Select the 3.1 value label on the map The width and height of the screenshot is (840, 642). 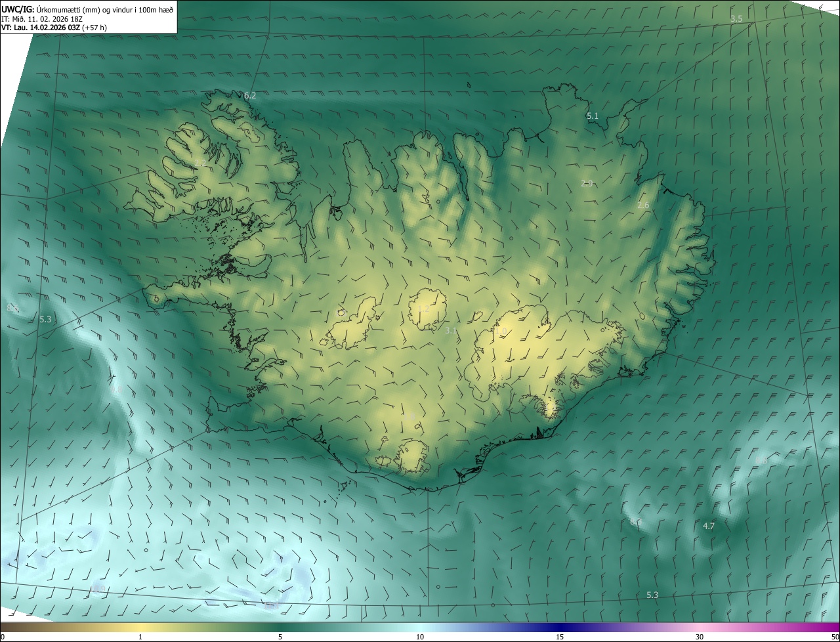[x=450, y=330]
